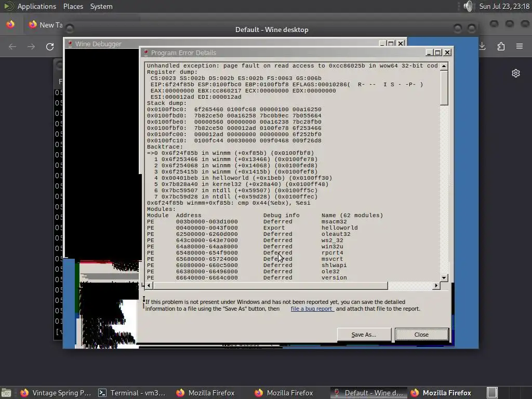Click the X of Program Error Details titlebar

pos(447,52)
